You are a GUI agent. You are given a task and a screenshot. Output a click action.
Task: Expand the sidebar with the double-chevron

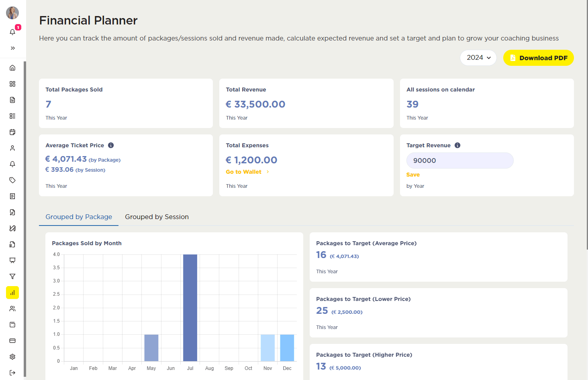12,48
